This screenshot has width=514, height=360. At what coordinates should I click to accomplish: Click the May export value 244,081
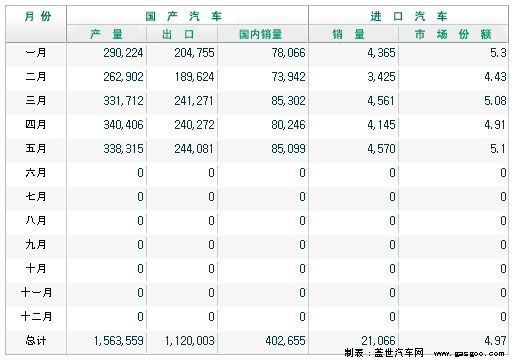tap(194, 149)
